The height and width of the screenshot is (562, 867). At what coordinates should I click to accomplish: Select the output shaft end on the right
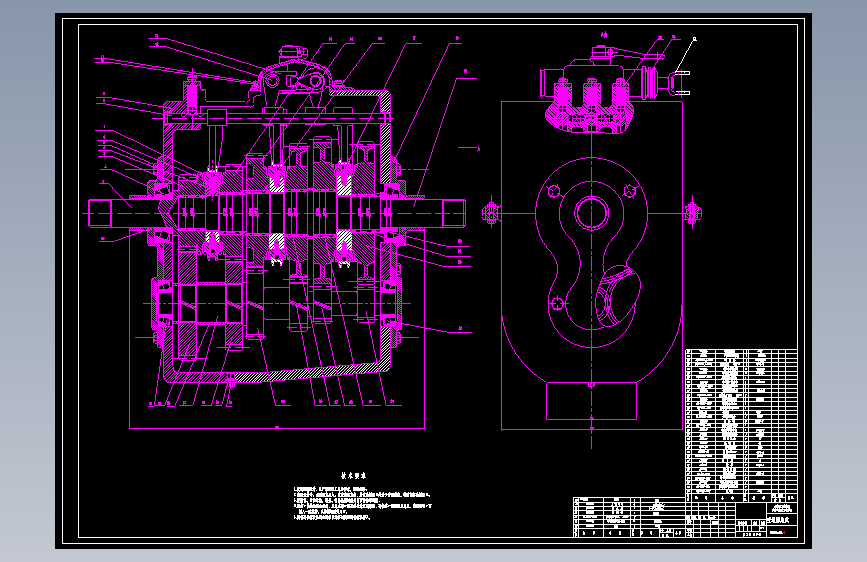pos(453,213)
